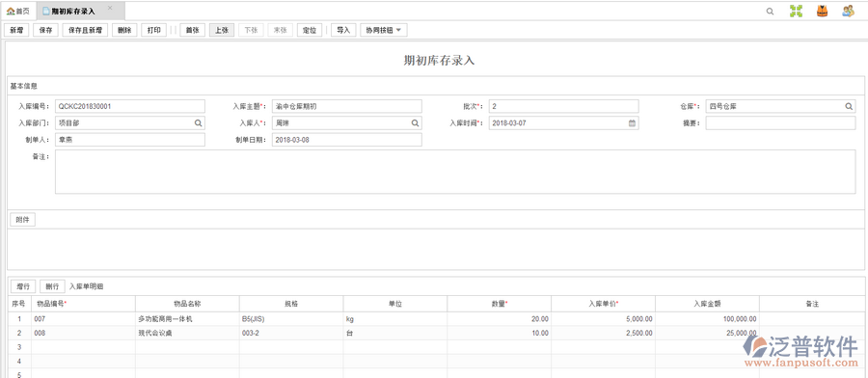Click 删行 to delete a row

53,286
